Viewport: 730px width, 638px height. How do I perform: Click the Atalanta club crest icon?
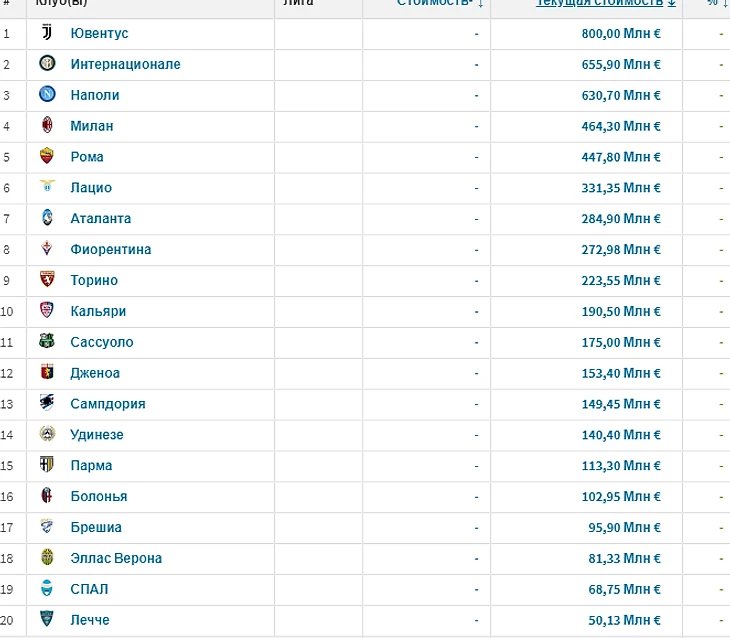(47, 218)
